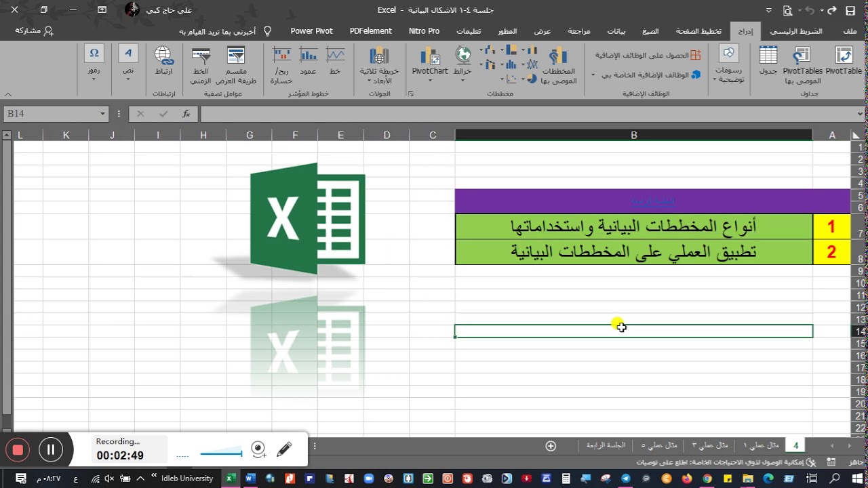
Task: Open the Symbols (رموز) dropdown
Action: [x=94, y=63]
